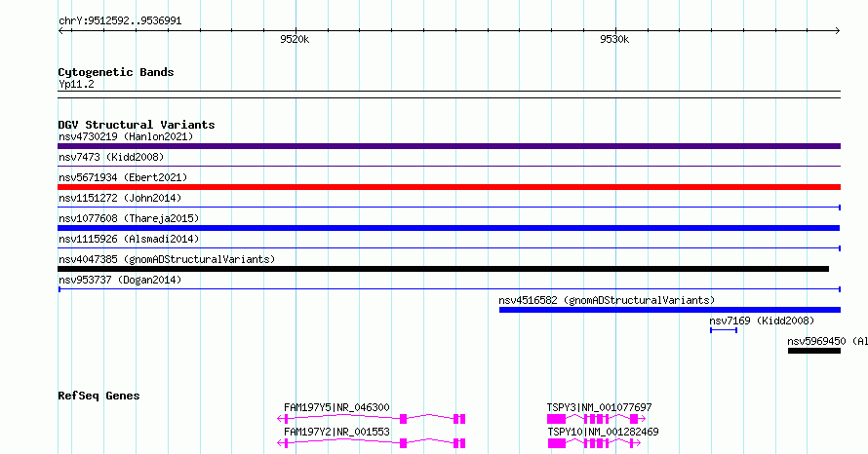Click the Yp11.2 band label
Image resolution: width=868 pixels, height=454 pixels.
pos(76,84)
